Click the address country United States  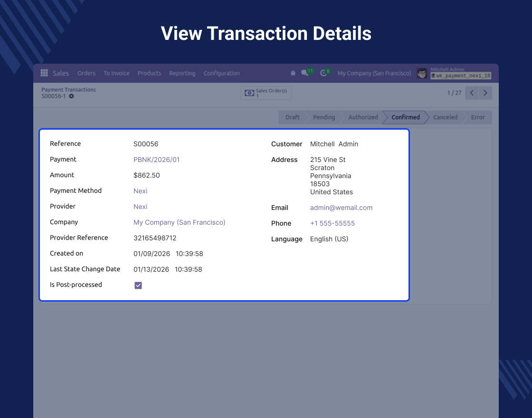coord(332,192)
